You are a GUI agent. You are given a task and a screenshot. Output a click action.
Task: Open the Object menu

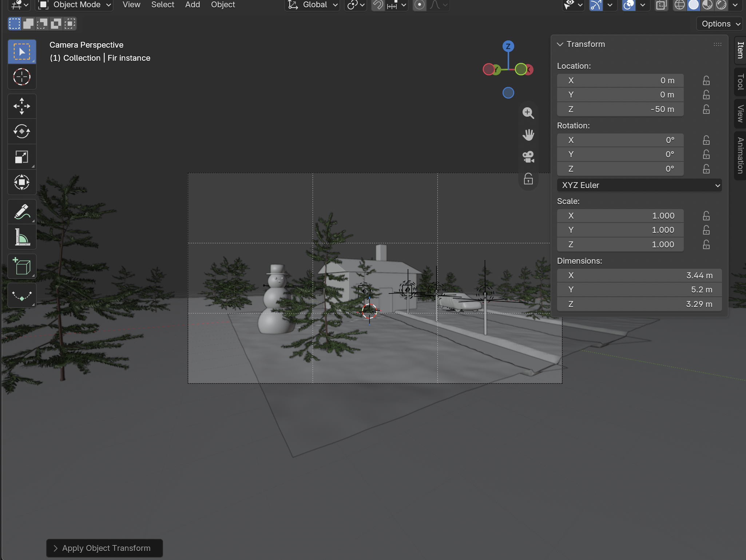click(223, 5)
